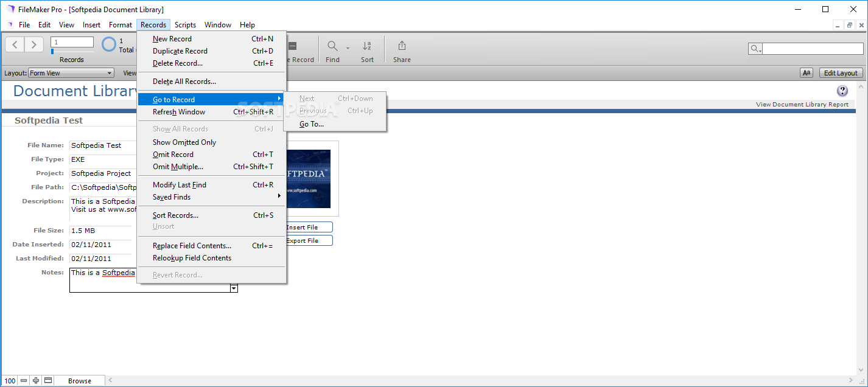Open the Help menu
This screenshot has width=868, height=387.
(x=247, y=25)
